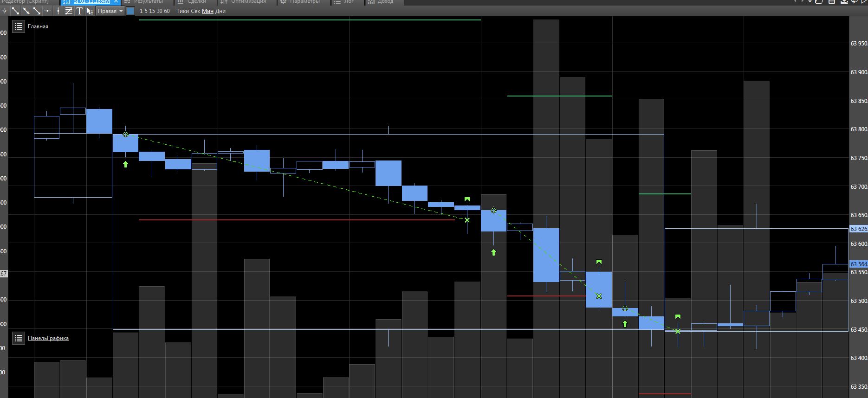Click the rightmost trade's green entry arrow
Image resolution: width=868 pixels, height=398 pixels.
click(x=625, y=324)
